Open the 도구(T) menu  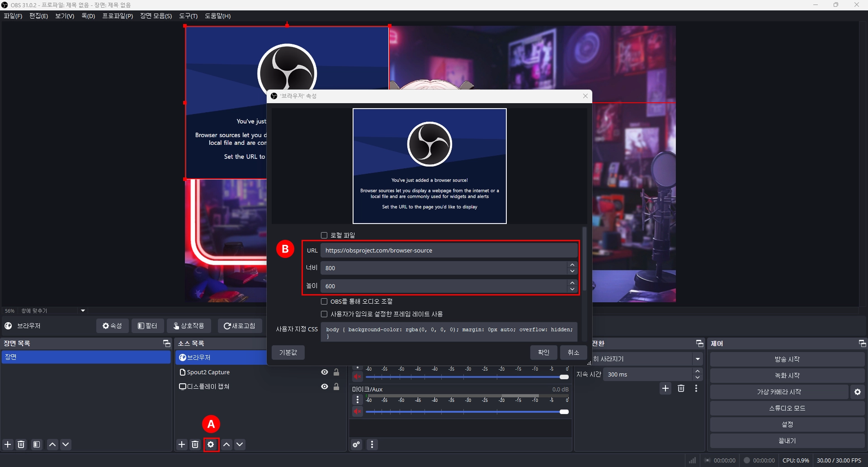point(188,16)
